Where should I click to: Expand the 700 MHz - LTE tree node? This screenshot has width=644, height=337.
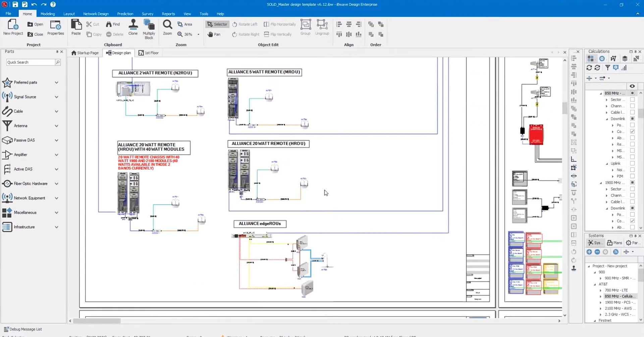tap(601, 290)
